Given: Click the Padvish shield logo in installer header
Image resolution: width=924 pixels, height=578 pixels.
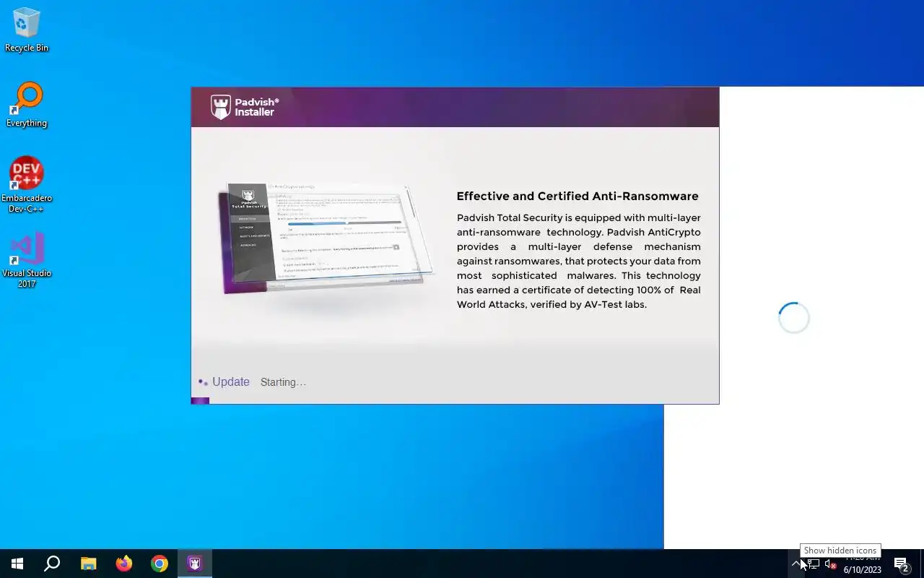Looking at the screenshot, I should [220, 107].
